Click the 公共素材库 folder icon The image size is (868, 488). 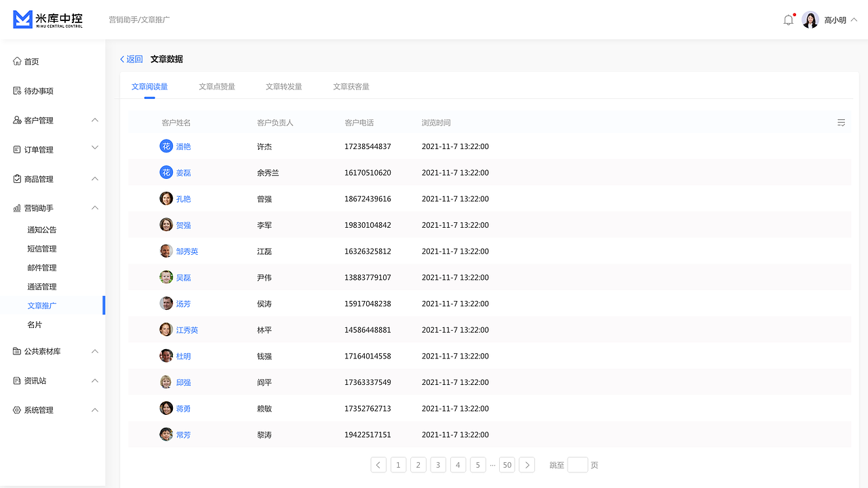pyautogui.click(x=17, y=351)
